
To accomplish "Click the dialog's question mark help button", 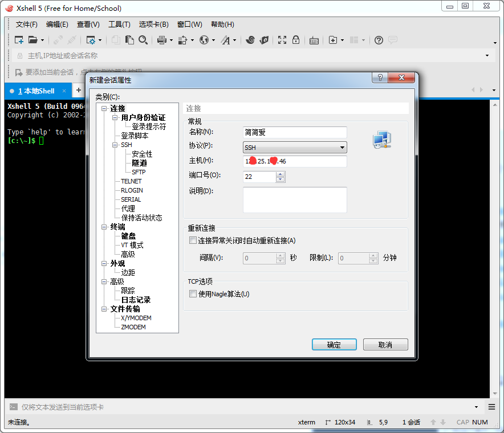I will click(380, 77).
